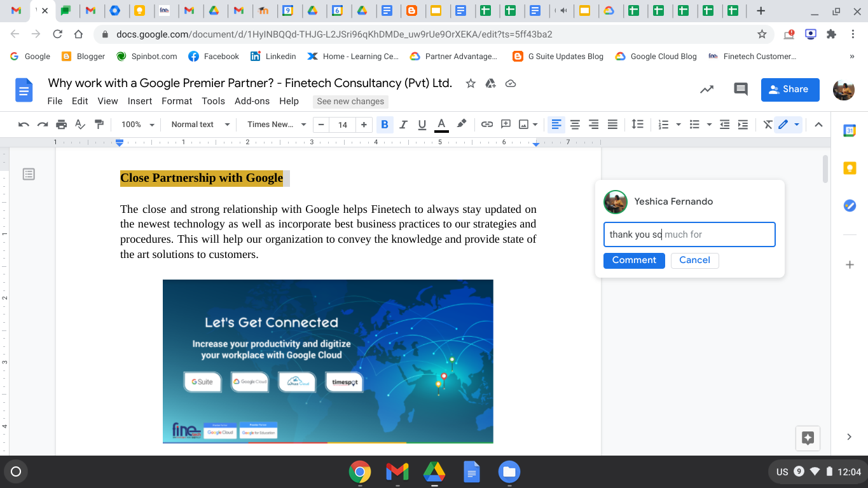Viewport: 868px width, 488px height.
Task: Open the Google account avatar
Action: coord(844,90)
